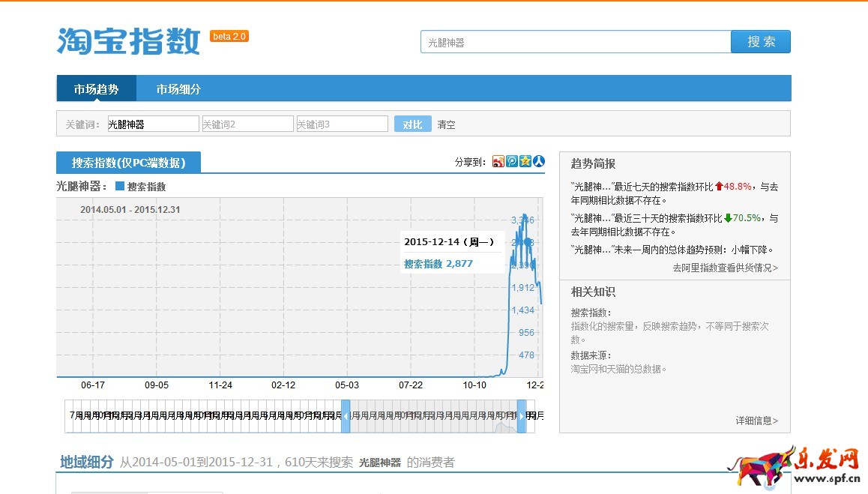
Task: Expand 详细信息 in 相关知识 panel
Action: coord(756,421)
